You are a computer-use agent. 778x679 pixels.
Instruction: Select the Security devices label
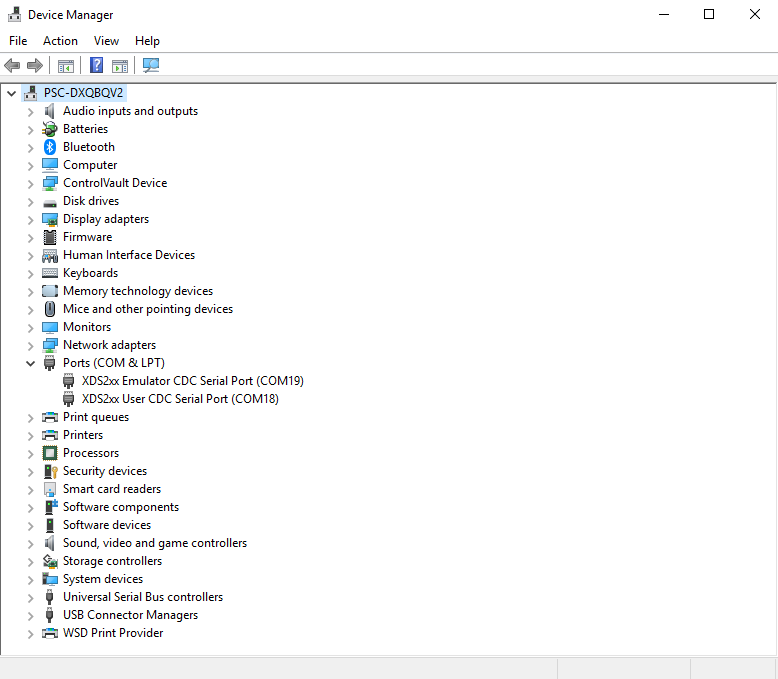(x=105, y=471)
